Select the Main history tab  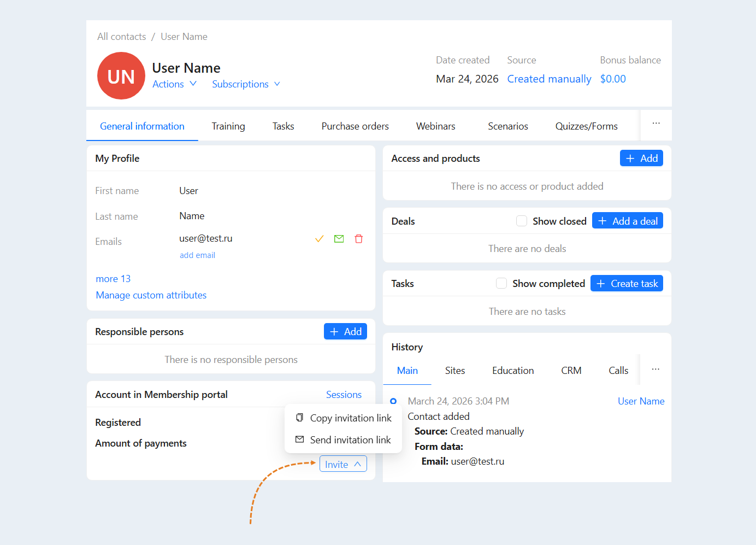407,371
